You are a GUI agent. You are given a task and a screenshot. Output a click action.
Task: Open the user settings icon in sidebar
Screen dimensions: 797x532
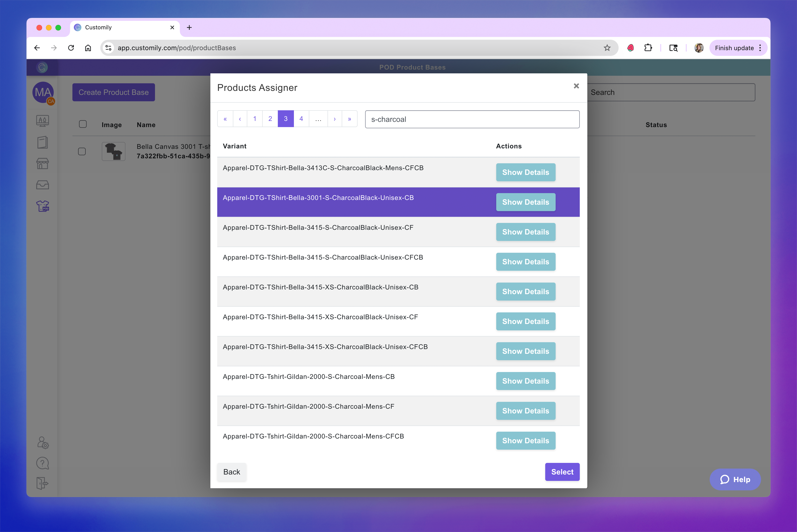tap(43, 443)
